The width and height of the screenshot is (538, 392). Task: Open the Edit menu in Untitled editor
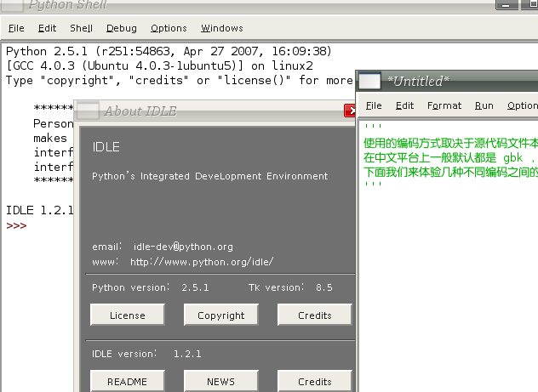(x=405, y=105)
